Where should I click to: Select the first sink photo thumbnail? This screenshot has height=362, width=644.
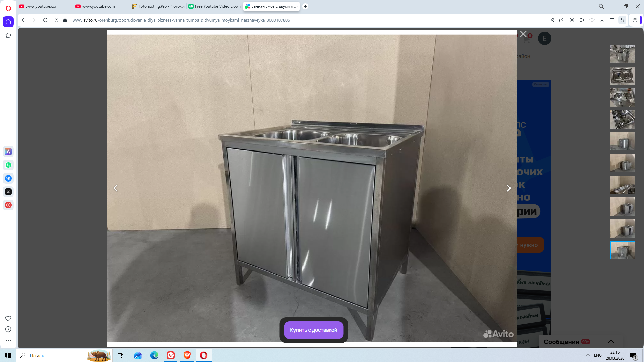click(x=623, y=54)
